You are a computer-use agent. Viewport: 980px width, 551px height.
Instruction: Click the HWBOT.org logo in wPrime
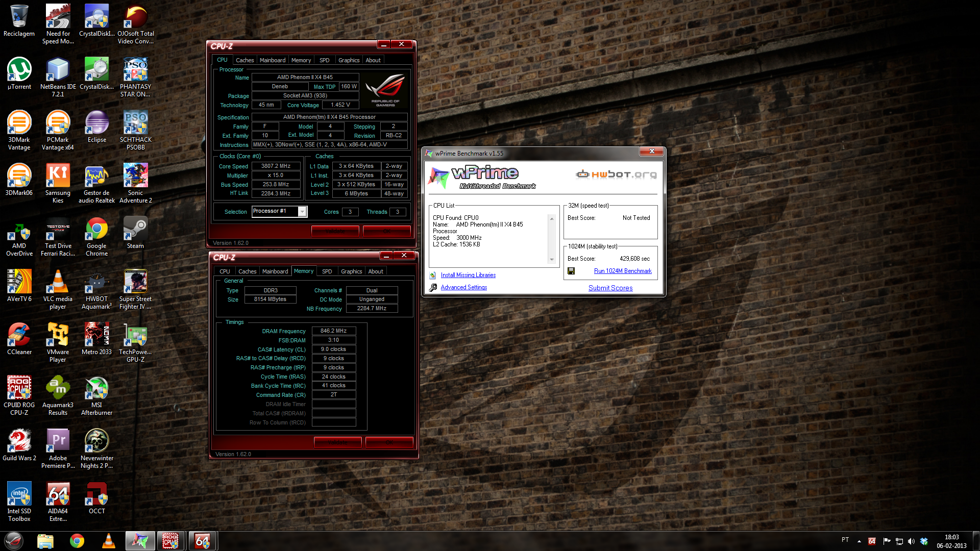(616, 174)
